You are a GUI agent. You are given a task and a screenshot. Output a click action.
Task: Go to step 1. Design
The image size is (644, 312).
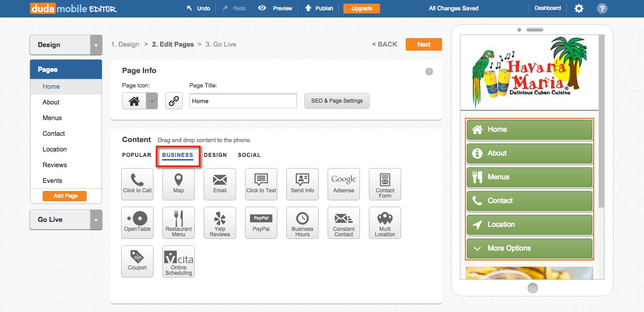point(125,44)
